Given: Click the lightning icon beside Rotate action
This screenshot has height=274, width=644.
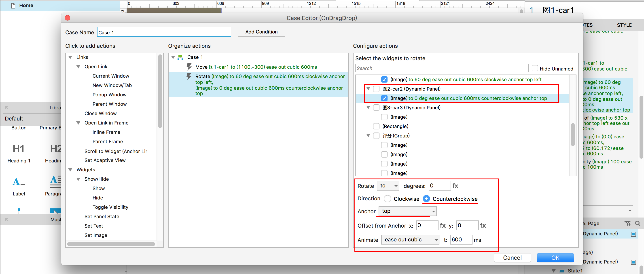Looking at the screenshot, I should pos(189,76).
